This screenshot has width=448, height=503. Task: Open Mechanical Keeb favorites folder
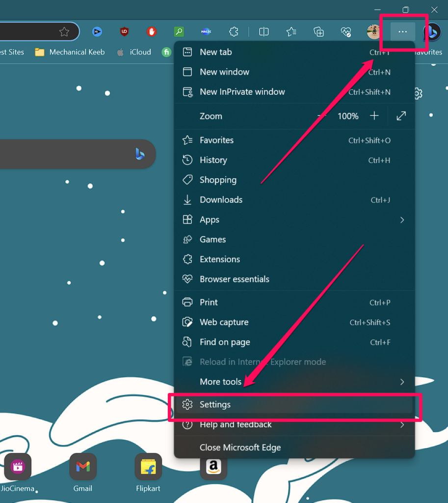pyautogui.click(x=70, y=52)
